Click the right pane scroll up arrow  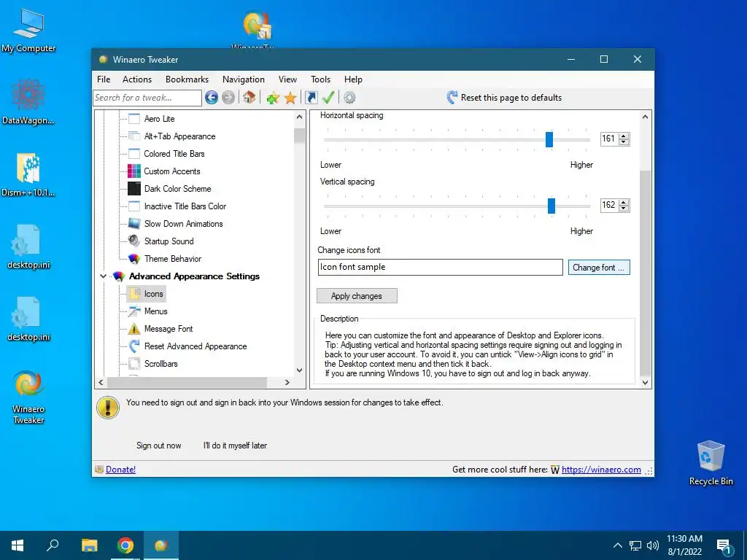645,117
